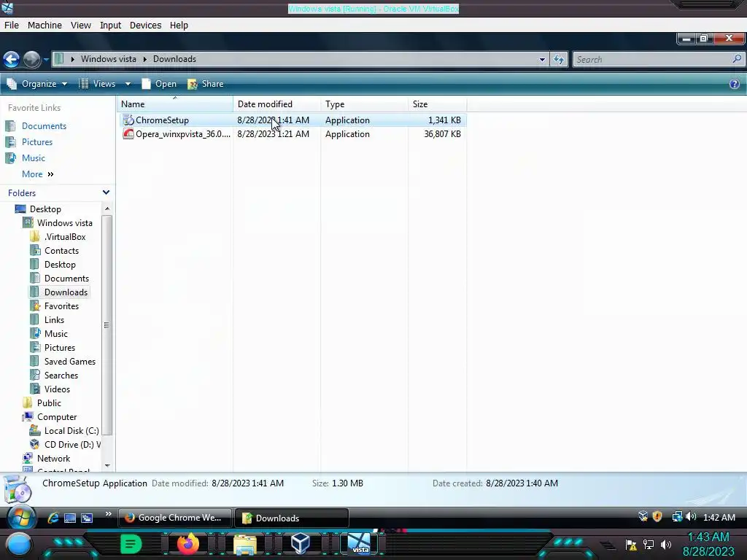Collapse the Folders pane chevron
The image size is (747, 560).
[x=106, y=192]
